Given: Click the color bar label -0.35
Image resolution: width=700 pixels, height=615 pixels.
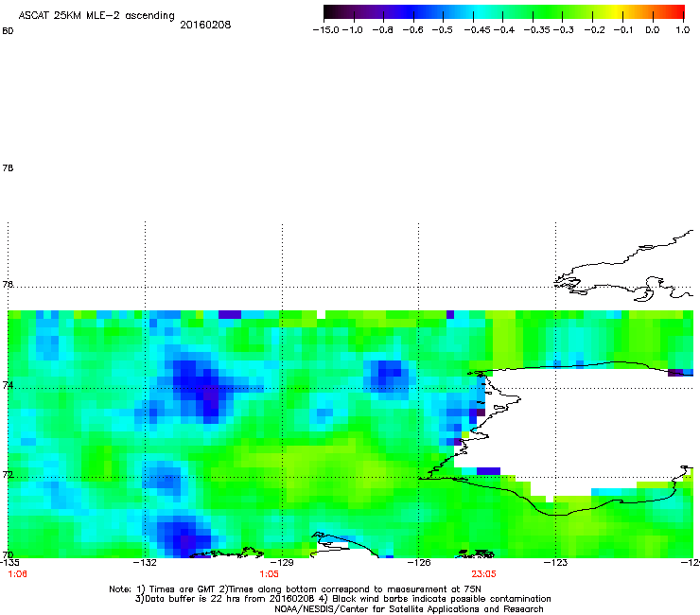Looking at the screenshot, I should (536, 30).
